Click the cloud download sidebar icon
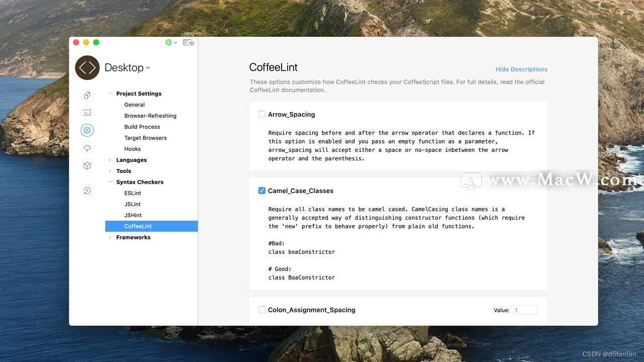Screen dimensions: 644x362 click(87, 148)
